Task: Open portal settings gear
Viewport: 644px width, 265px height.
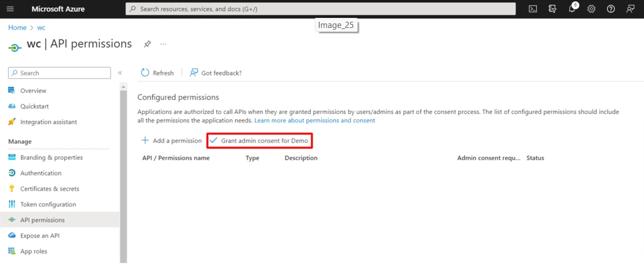Action: pyautogui.click(x=592, y=9)
